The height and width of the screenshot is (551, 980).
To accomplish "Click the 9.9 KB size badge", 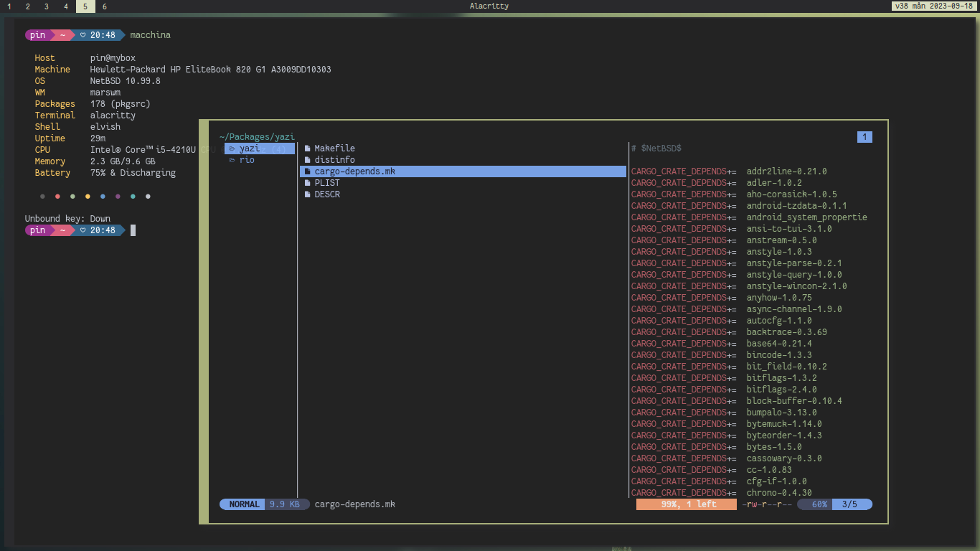I will pos(286,504).
